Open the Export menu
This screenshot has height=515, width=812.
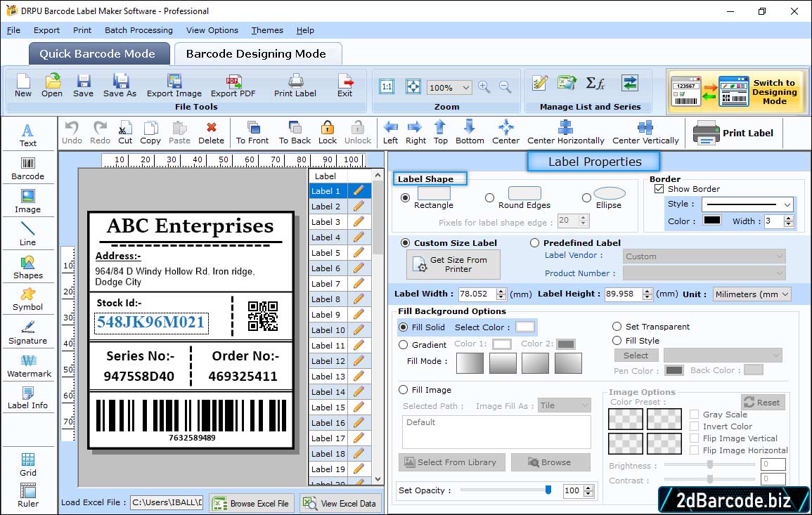tap(46, 30)
